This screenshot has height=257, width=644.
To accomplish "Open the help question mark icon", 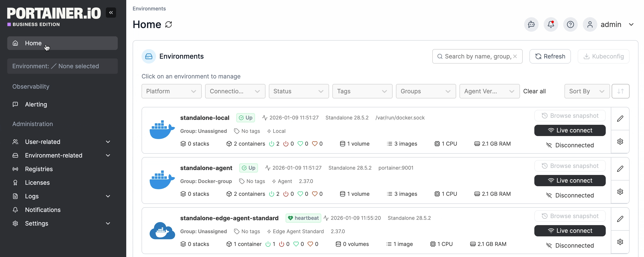I will [x=570, y=24].
